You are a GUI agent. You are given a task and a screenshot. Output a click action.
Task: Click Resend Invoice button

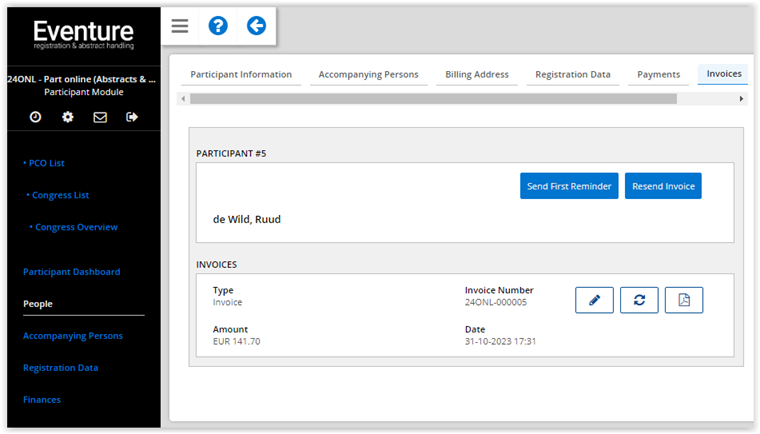tap(663, 186)
